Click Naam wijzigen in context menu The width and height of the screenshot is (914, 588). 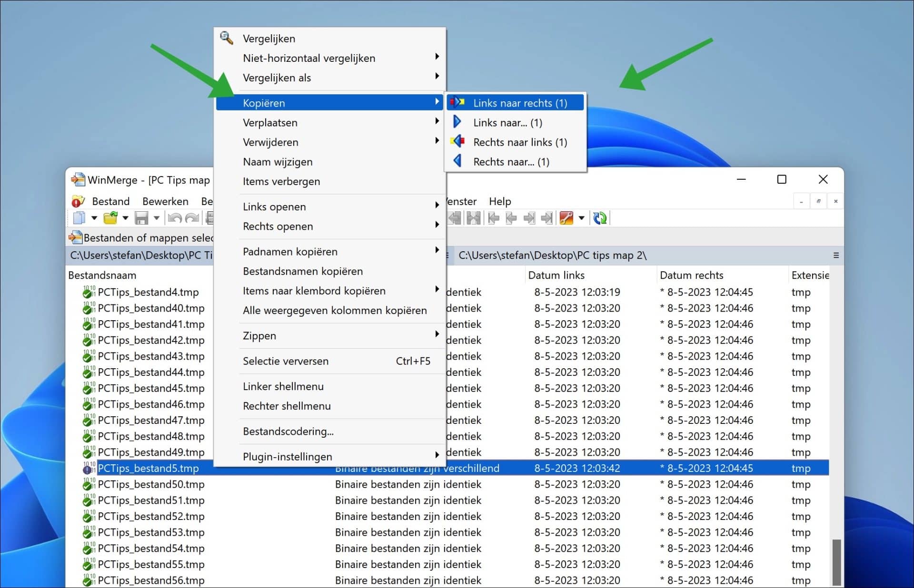point(278,162)
